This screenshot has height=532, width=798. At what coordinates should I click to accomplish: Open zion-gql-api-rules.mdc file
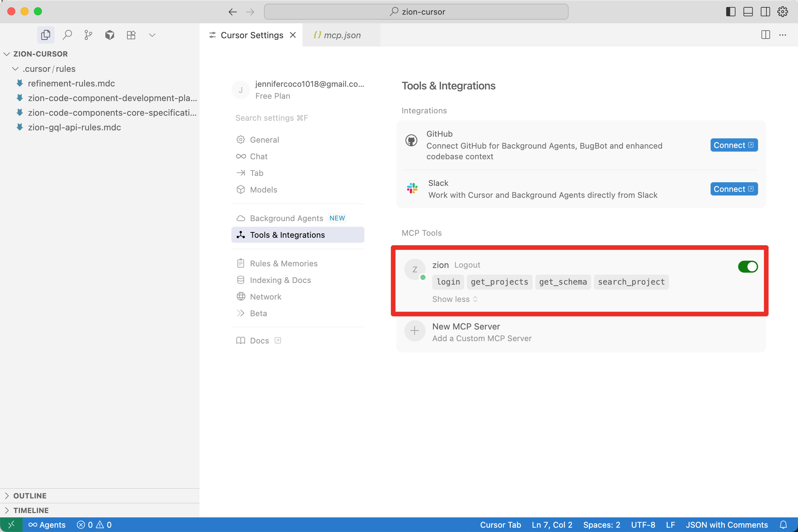[100, 127]
